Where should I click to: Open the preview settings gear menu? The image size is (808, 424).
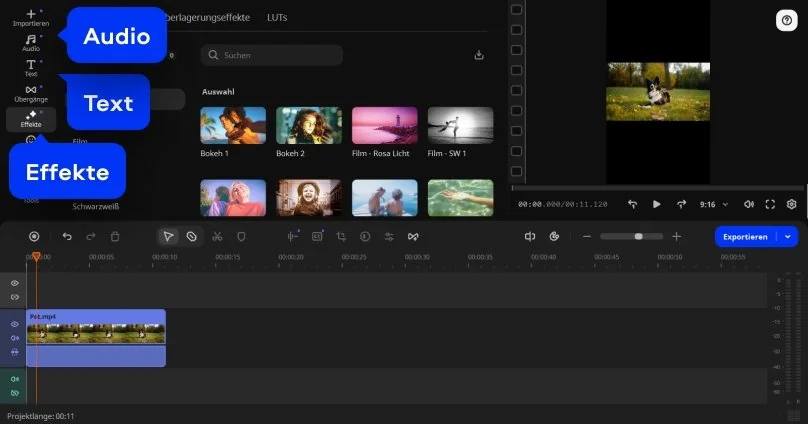click(791, 204)
